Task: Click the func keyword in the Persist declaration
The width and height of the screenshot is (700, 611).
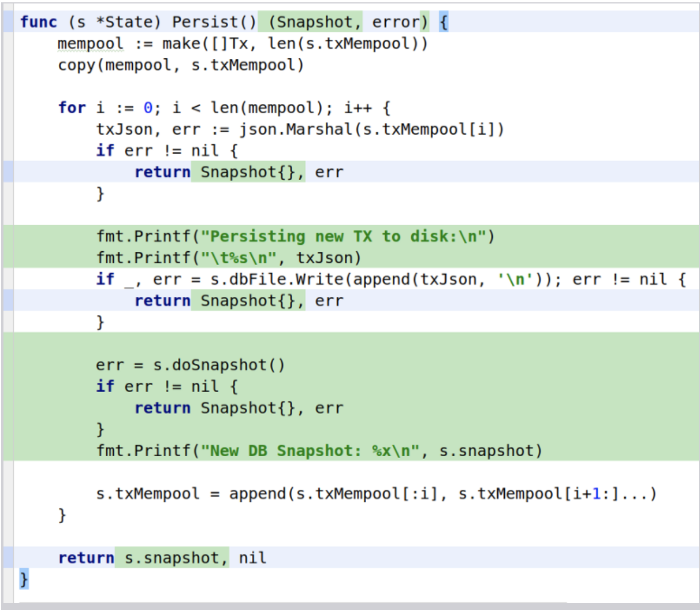Action: point(38,22)
